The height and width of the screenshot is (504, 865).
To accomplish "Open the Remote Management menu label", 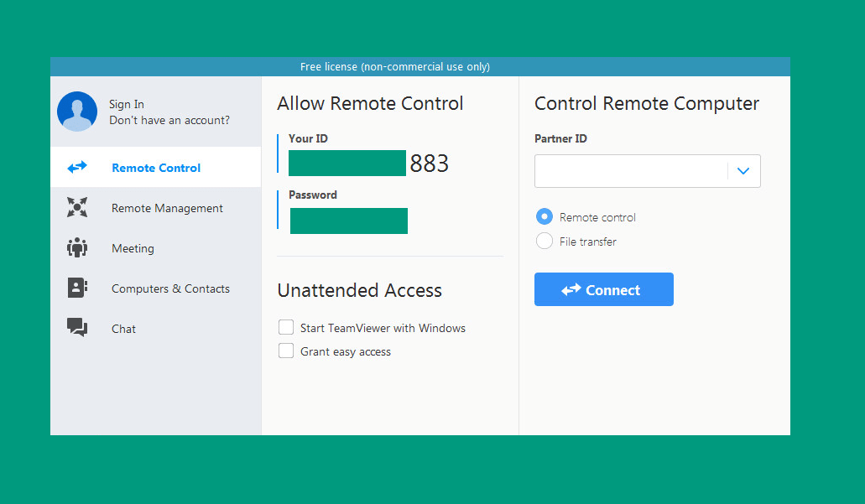I will pyautogui.click(x=167, y=209).
